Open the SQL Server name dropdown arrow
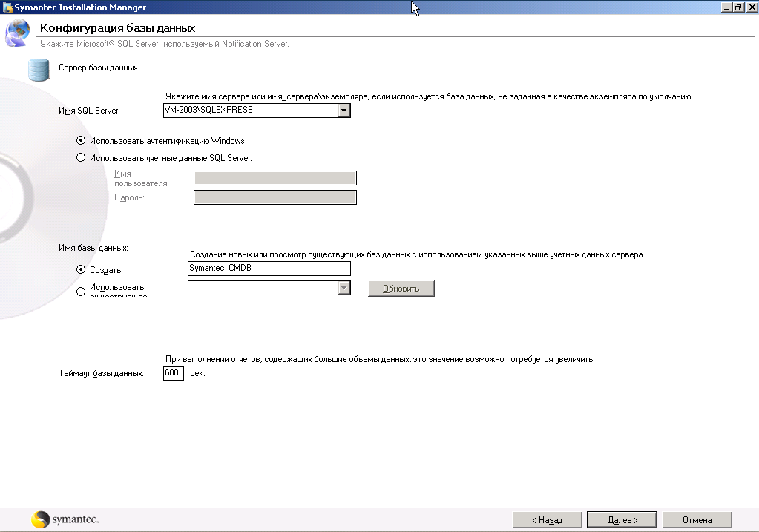 click(x=344, y=111)
